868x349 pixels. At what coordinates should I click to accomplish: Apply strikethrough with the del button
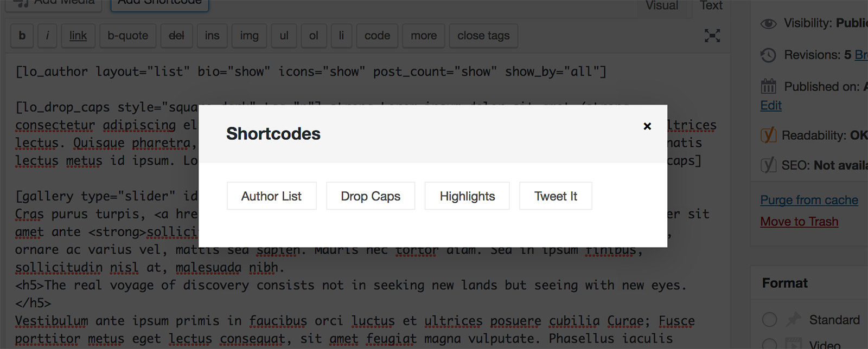pyautogui.click(x=176, y=35)
